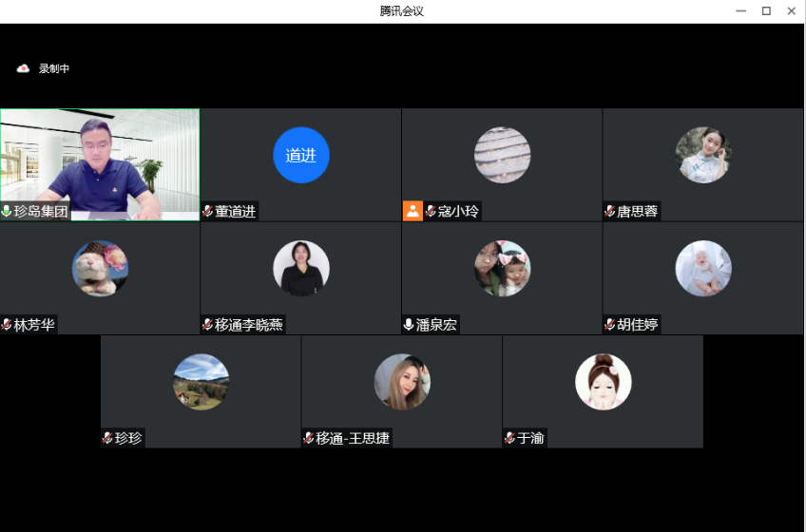Click the blue 道进 avatar circle

[x=301, y=155]
